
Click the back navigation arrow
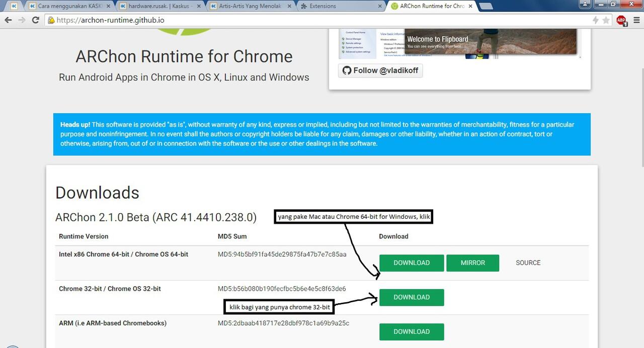tap(8, 20)
